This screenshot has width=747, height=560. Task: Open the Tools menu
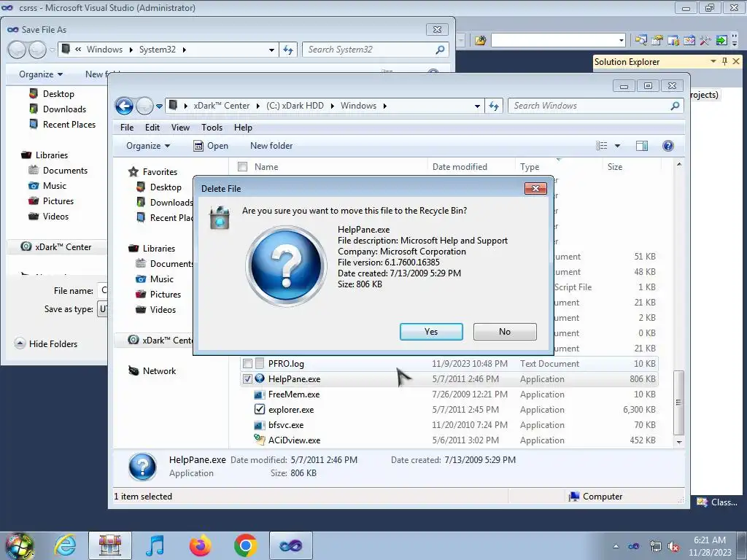pyautogui.click(x=212, y=128)
